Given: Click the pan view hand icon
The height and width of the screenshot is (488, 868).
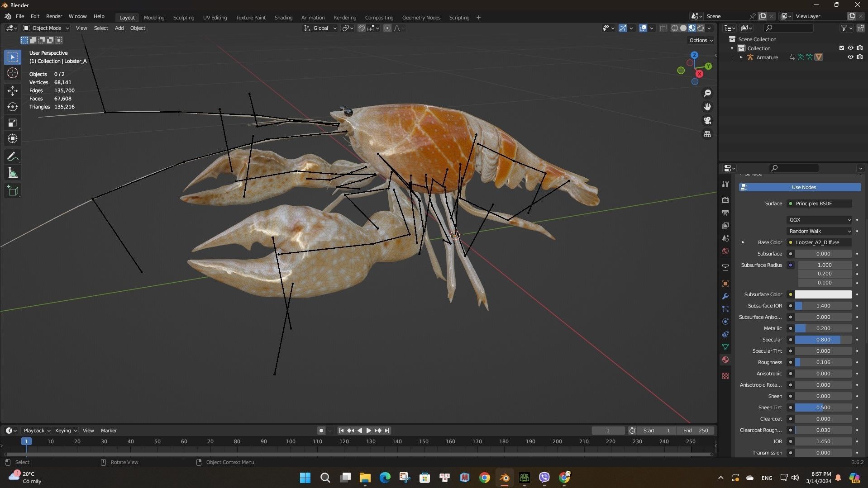Looking at the screenshot, I should 707,107.
